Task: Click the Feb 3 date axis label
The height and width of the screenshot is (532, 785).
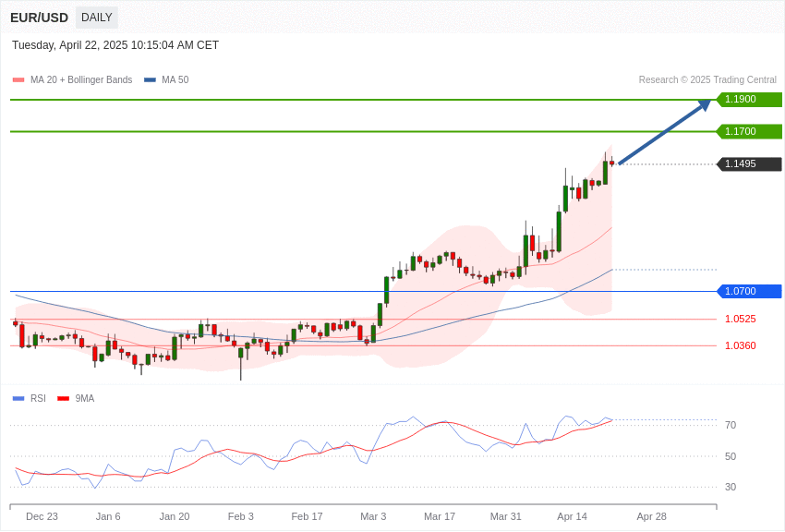Action: (x=241, y=516)
